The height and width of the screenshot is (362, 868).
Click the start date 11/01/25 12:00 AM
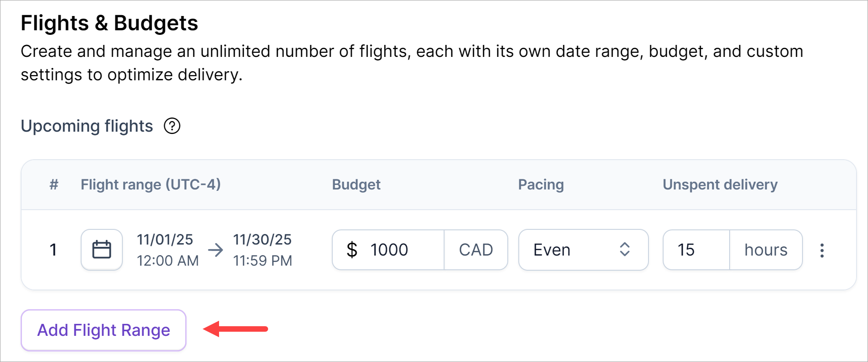pyautogui.click(x=168, y=250)
